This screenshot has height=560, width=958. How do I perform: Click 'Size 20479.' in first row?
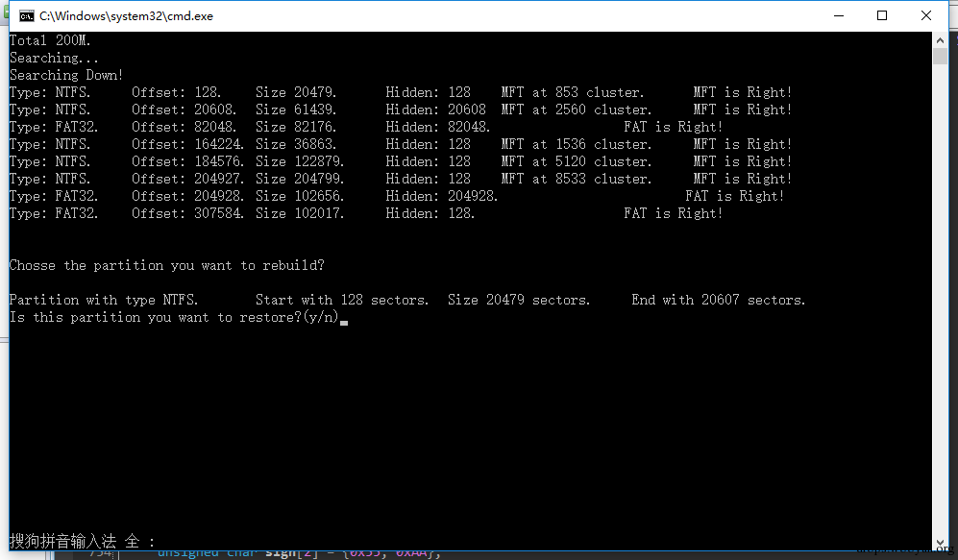(296, 92)
